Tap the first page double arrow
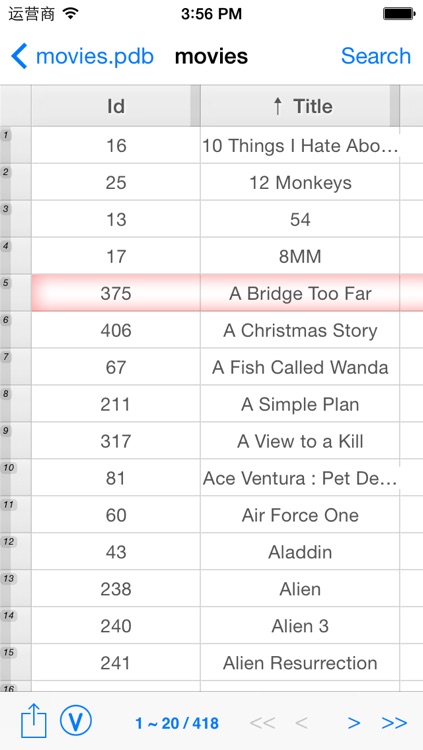This screenshot has height=750, width=423. (262, 723)
